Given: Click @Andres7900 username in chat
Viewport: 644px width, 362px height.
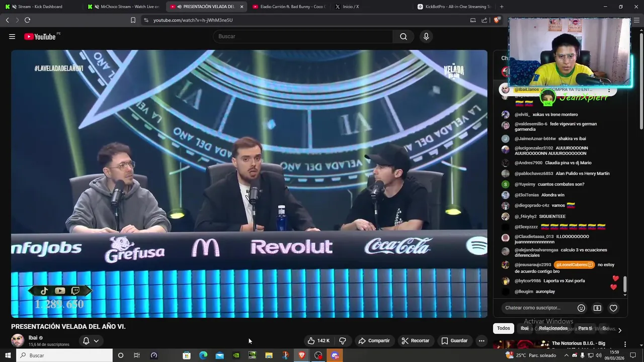Looking at the screenshot, I should tap(528, 163).
